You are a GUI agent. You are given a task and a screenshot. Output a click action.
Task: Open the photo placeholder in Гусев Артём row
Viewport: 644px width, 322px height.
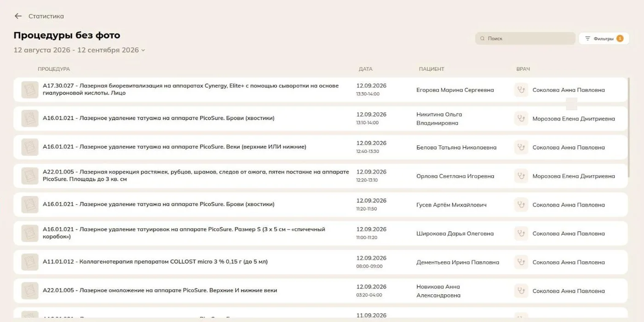(30, 205)
